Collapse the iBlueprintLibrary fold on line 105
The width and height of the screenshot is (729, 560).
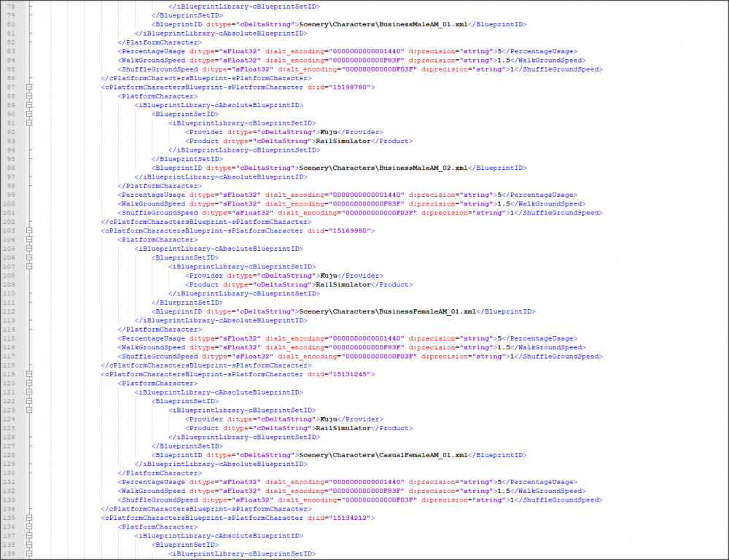(29, 249)
